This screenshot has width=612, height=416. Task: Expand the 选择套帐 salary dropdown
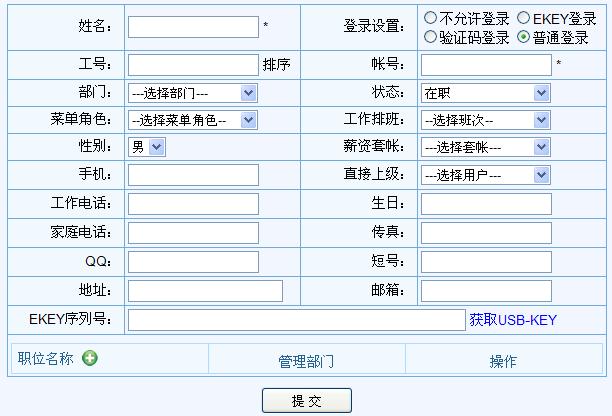click(486, 147)
